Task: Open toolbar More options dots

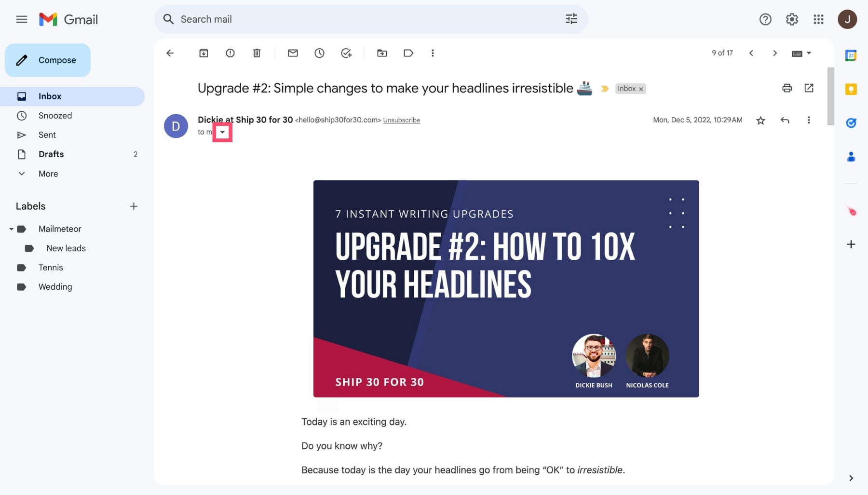Action: tap(433, 53)
